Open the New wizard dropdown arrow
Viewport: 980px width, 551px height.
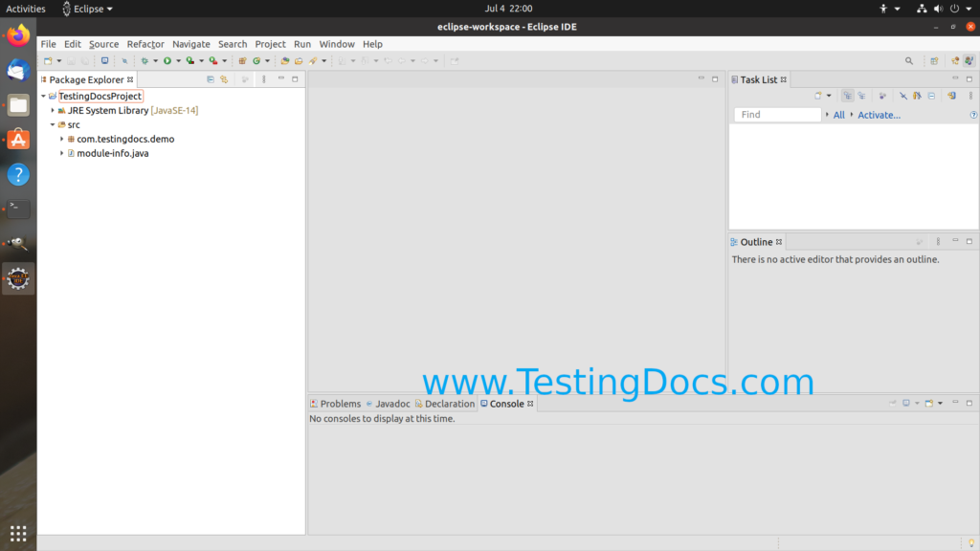(58, 60)
